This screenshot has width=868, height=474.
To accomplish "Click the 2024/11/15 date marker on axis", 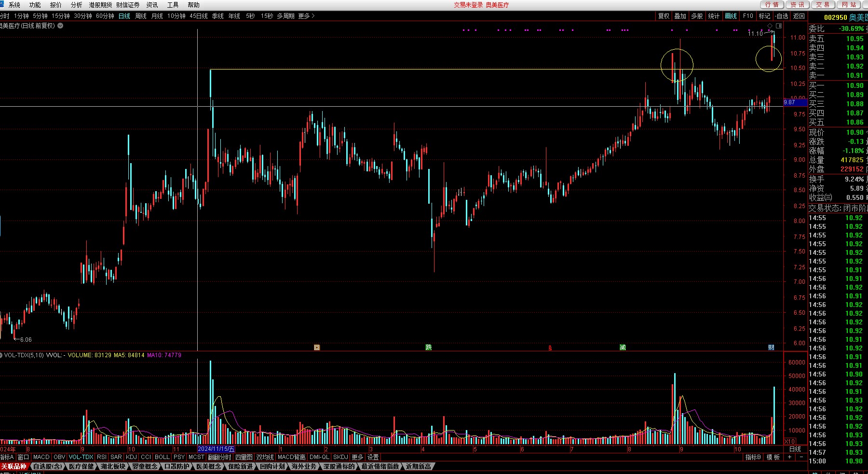I will click(216, 449).
